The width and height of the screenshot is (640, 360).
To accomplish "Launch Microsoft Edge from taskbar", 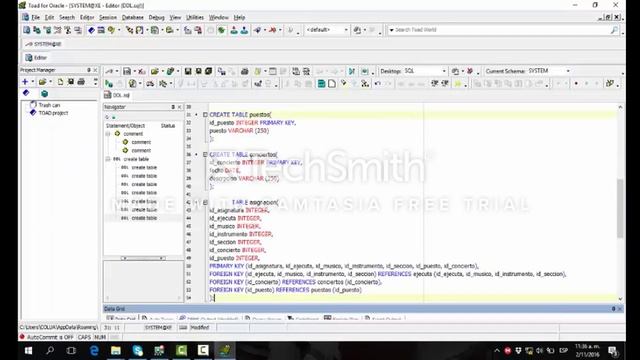I will tap(94, 351).
